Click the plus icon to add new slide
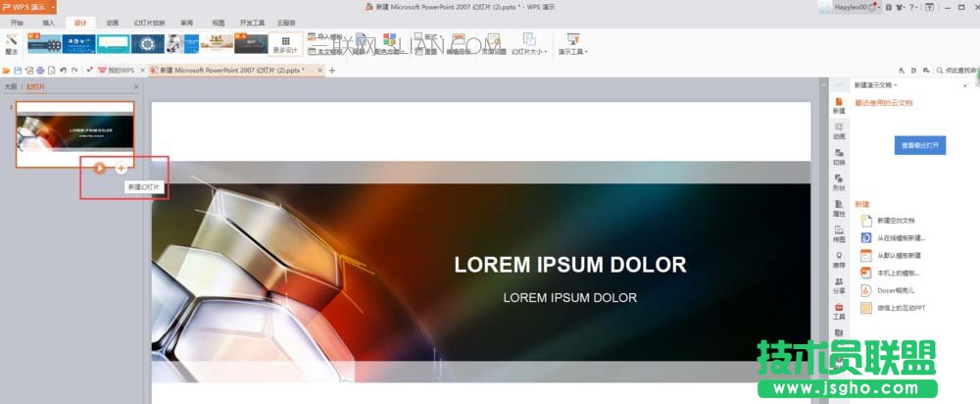Image resolution: width=980 pixels, height=404 pixels. [122, 168]
